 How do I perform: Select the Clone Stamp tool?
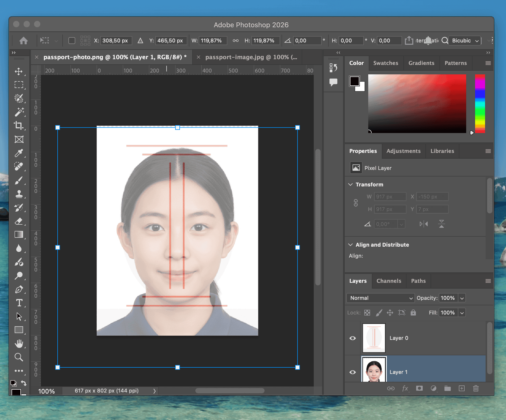point(19,194)
